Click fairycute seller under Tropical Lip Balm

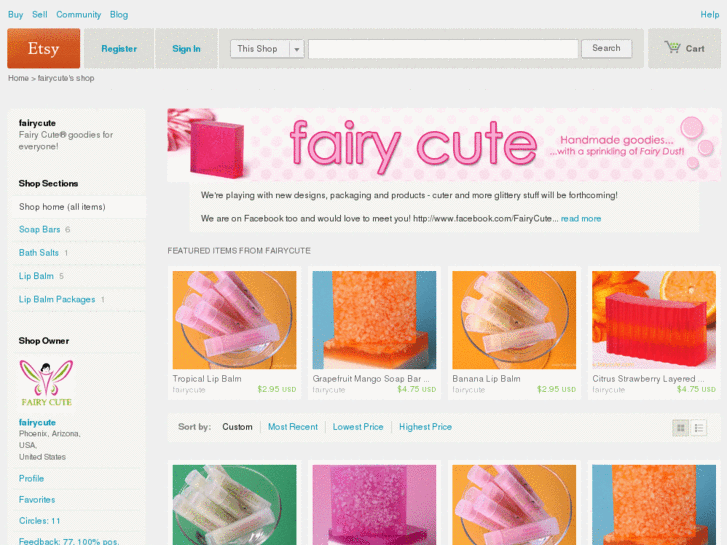tap(189, 390)
